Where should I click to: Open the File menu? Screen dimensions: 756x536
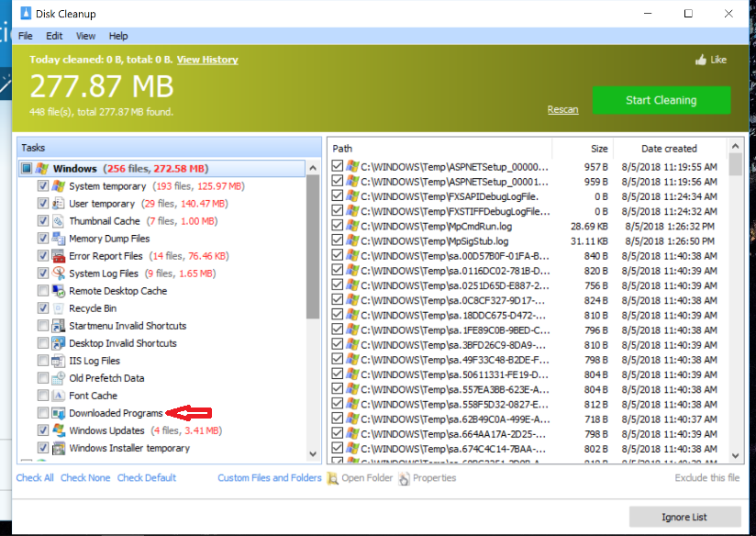click(25, 36)
